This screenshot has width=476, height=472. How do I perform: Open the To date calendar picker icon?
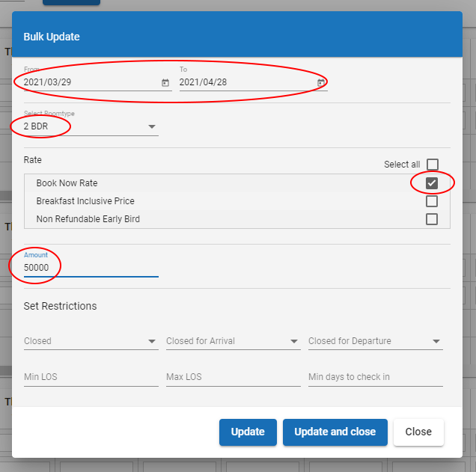(320, 83)
